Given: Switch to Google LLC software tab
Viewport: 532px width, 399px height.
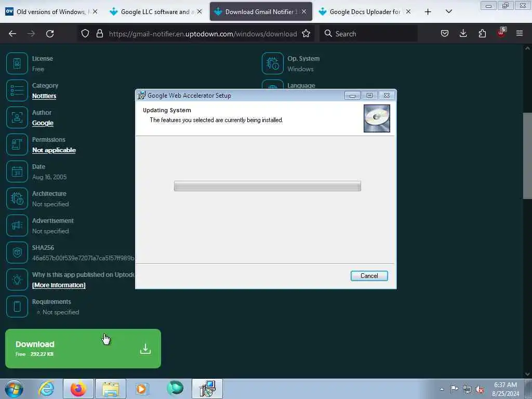Looking at the screenshot, I should pos(156,11).
